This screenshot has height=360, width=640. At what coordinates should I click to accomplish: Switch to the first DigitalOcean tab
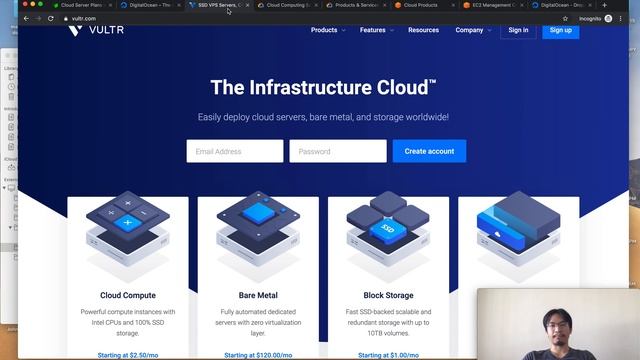pyautogui.click(x=149, y=5)
